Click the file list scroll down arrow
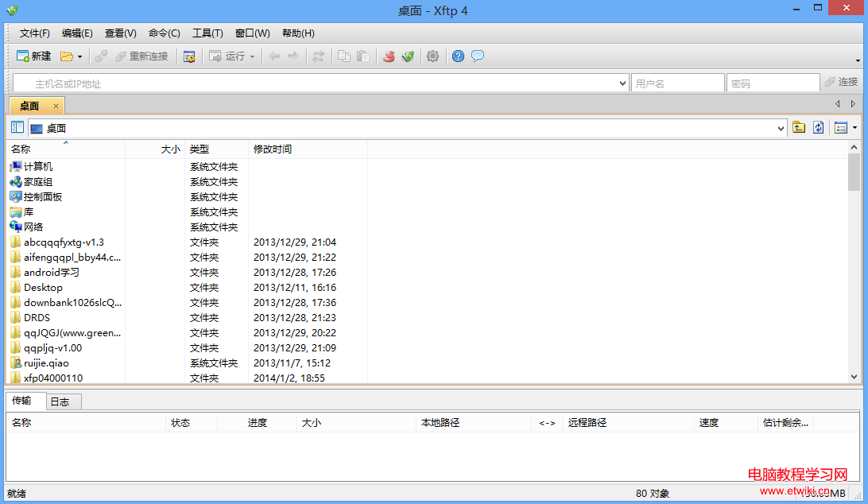Screen dimensions: 868x504 tap(854, 376)
